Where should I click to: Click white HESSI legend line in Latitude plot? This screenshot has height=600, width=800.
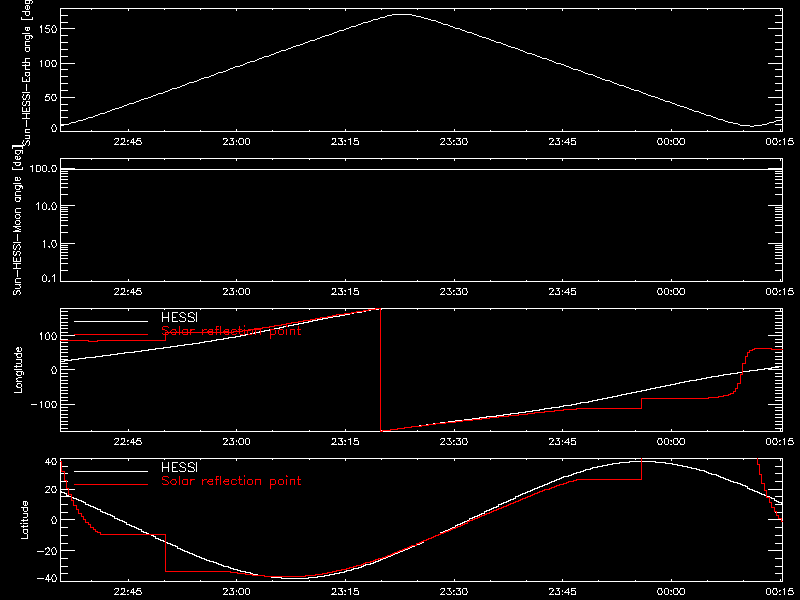coord(111,471)
